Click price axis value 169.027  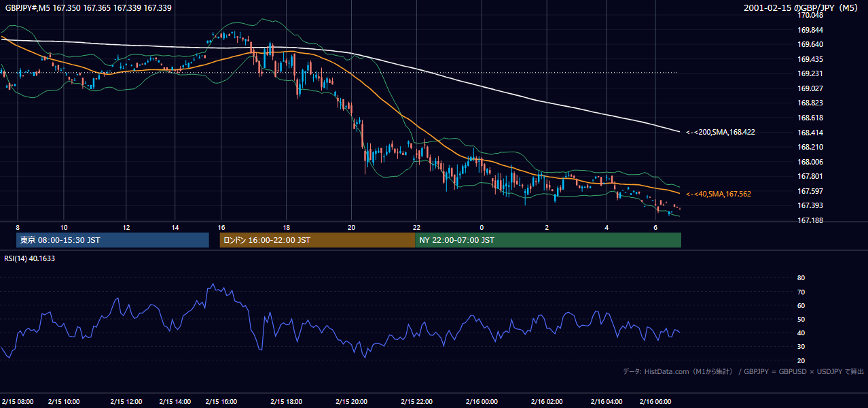(810, 88)
